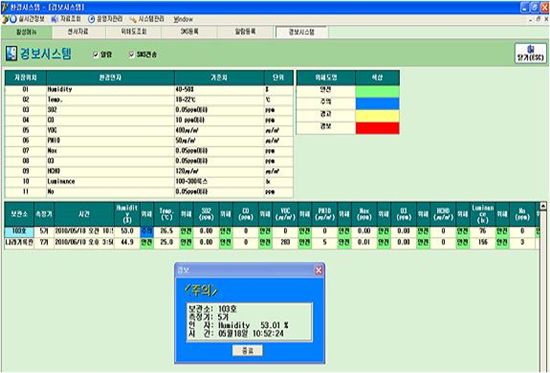Open the SMS등록 tab
Viewport: 550px width, 373px height.
click(189, 32)
